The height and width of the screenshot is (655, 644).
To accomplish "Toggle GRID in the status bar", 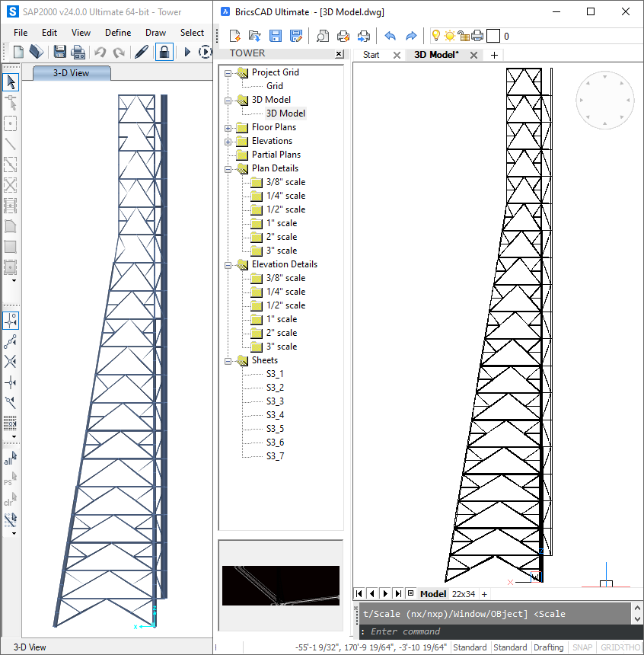I will (x=608, y=647).
